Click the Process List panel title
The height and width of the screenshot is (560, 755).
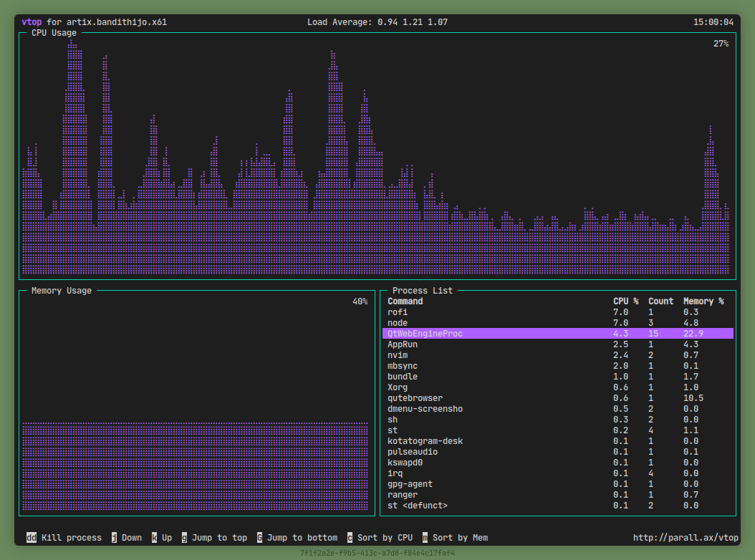(422, 290)
